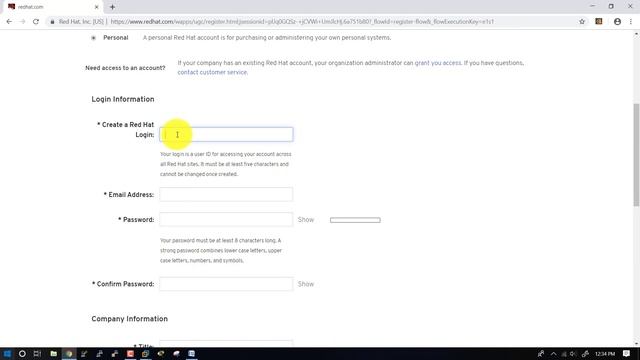
Task: Click the scrollbar down arrow
Action: (636, 344)
